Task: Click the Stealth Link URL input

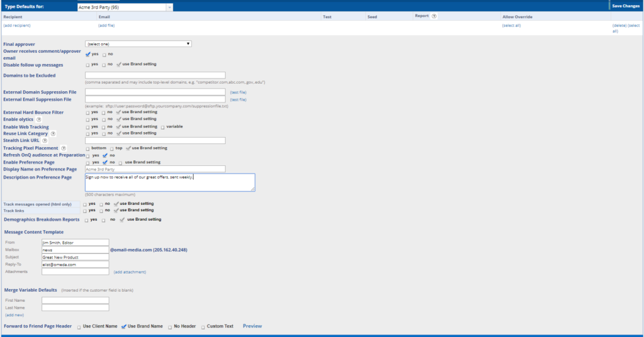Action: point(155,140)
